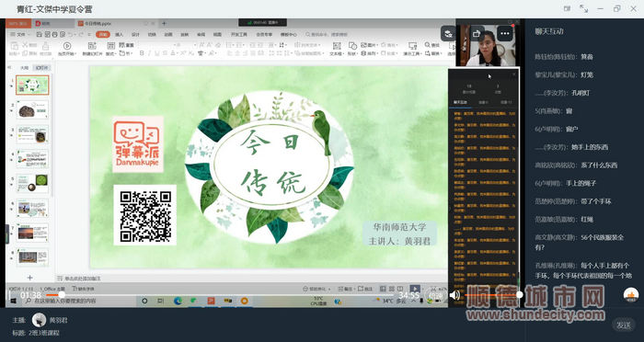Click the orange avatar icon in the chat panel

click(631, 295)
